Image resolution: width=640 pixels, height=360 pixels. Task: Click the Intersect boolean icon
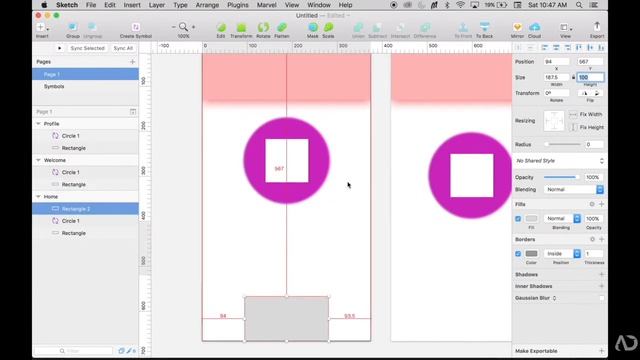400,27
